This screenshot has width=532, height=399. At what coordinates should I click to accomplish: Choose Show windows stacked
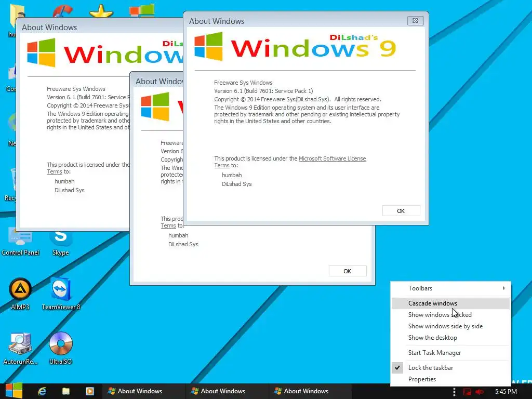point(450,314)
